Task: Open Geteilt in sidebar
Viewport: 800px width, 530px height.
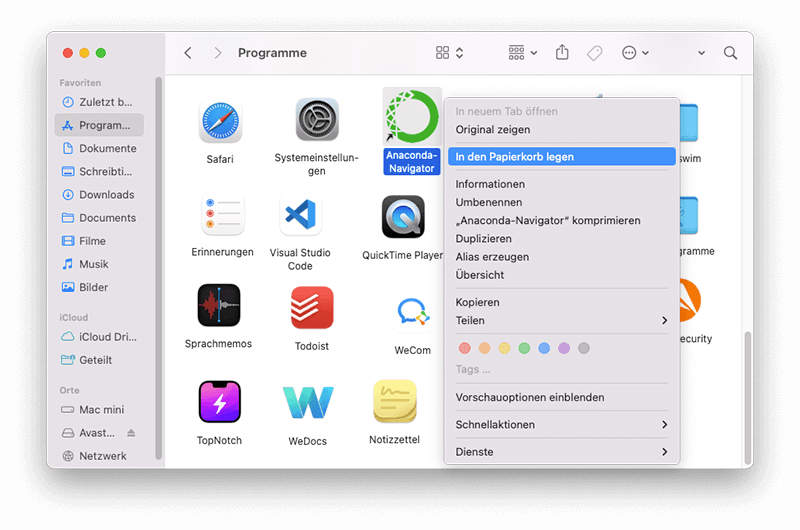Action: coord(99,360)
